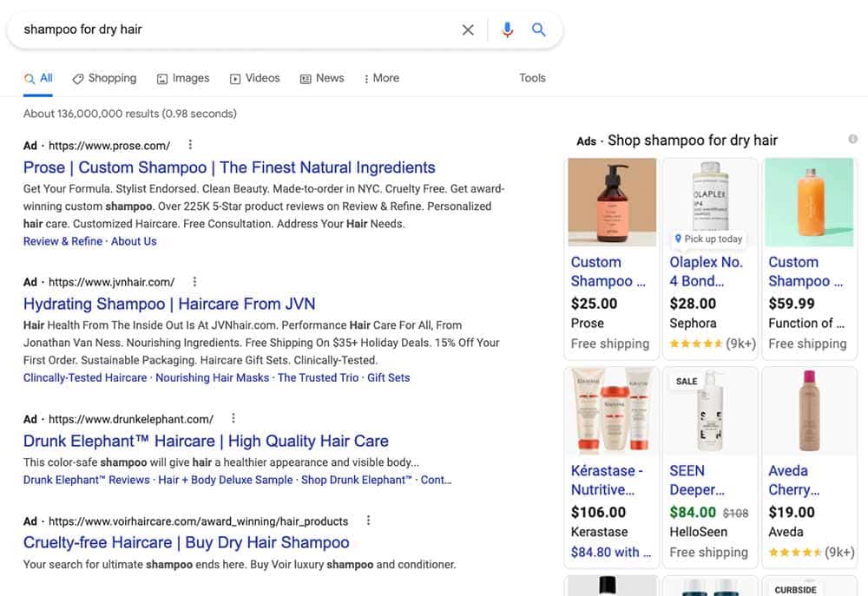Click the Shop Drunk Elephant sitelink
868x596 pixels.
[357, 480]
